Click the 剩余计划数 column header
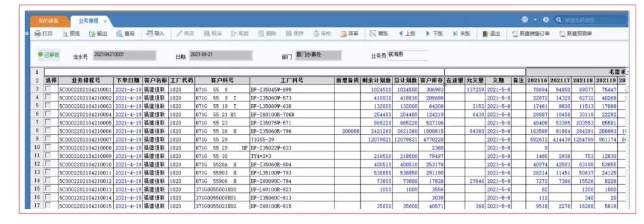This screenshot has height=224, width=644. [x=376, y=81]
